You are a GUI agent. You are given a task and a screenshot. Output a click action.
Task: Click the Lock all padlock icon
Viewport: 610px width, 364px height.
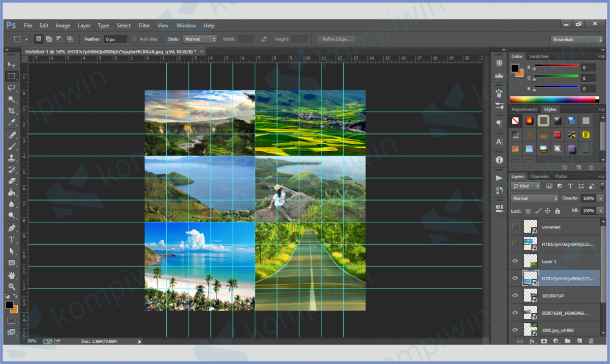pos(557,211)
